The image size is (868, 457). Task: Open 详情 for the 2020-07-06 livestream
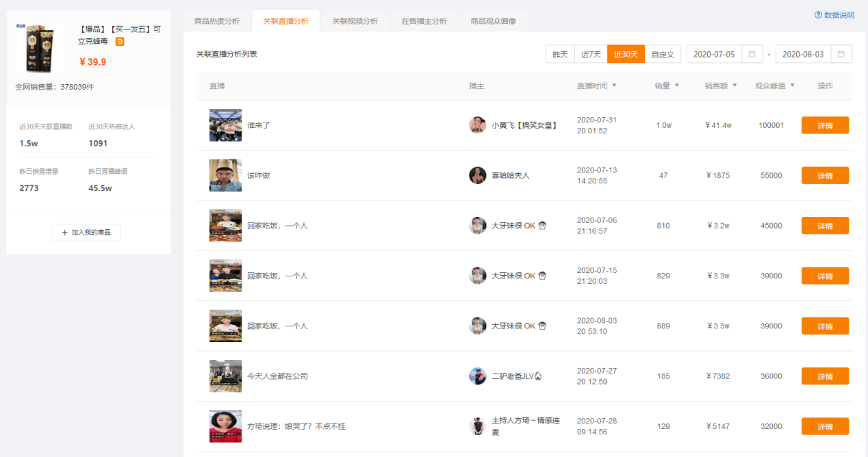pyautogui.click(x=825, y=226)
